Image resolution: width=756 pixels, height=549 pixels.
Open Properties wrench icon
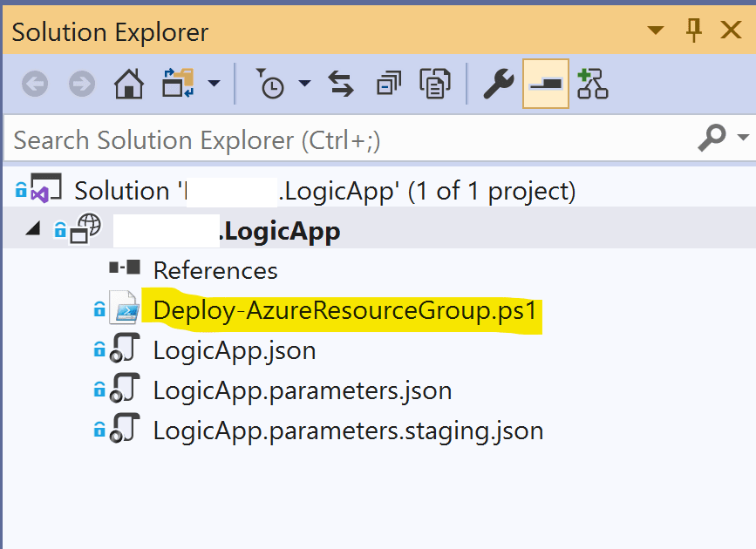click(499, 84)
